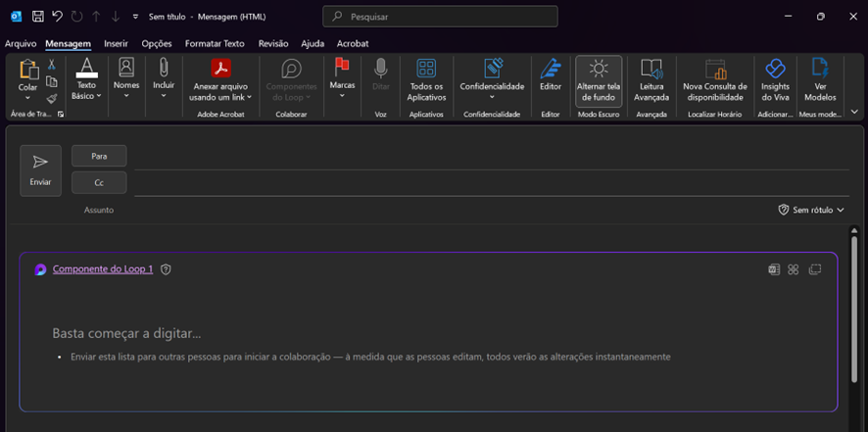
Task: Go to the next item with the down arrow
Action: coord(116,17)
